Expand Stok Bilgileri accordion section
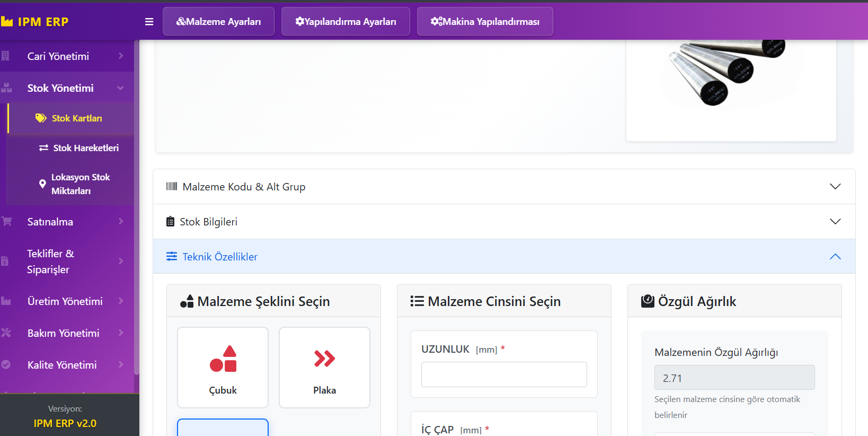 (x=504, y=222)
